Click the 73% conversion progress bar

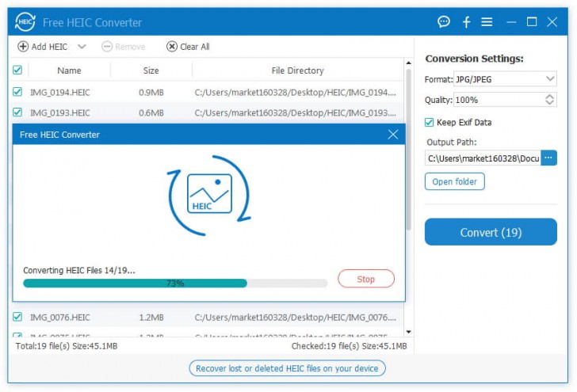175,284
